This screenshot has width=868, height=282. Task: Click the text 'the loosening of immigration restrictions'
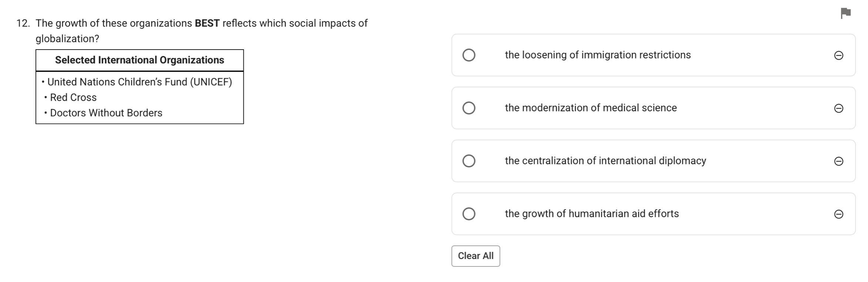(x=598, y=55)
